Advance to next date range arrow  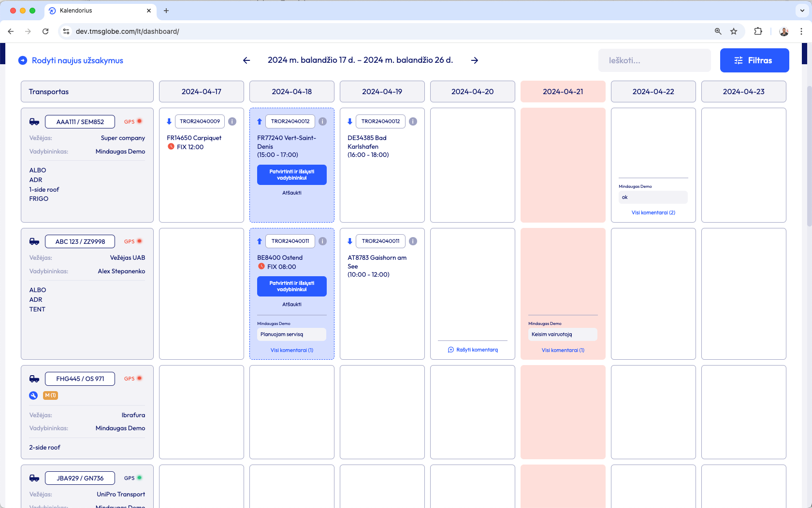[475, 60]
